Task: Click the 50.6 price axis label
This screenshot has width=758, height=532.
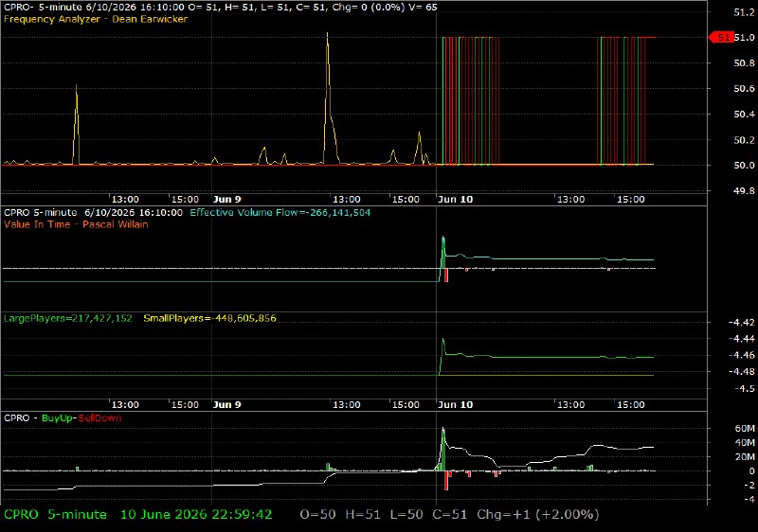Action: click(x=744, y=89)
